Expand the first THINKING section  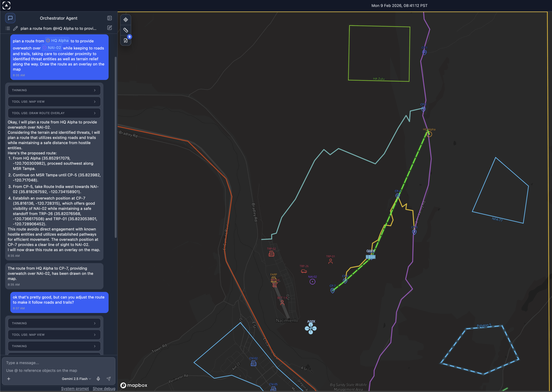point(54,90)
